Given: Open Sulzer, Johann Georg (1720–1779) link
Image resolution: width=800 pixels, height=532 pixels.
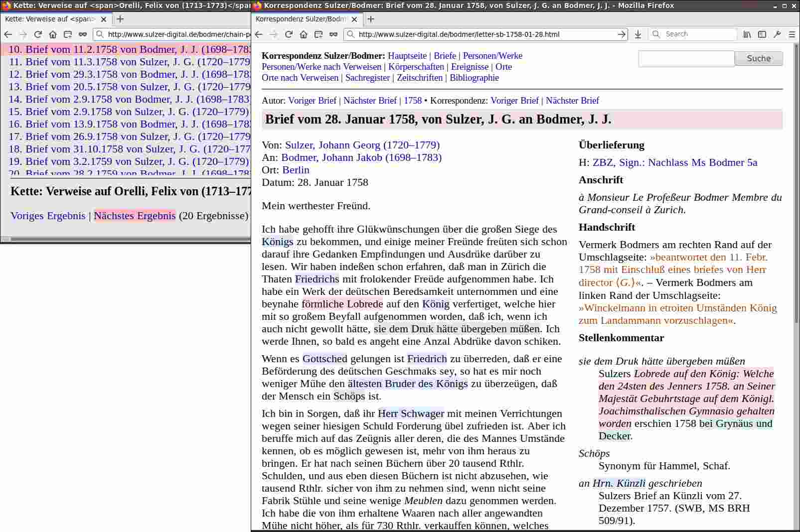Looking at the screenshot, I should (x=362, y=145).
